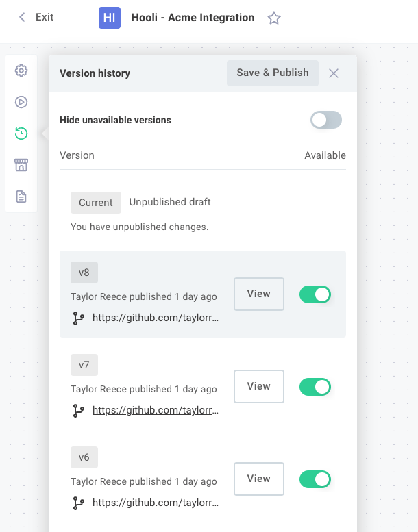Open the v7 GitHub repository link
The width and height of the screenshot is (418, 532).
[156, 410]
